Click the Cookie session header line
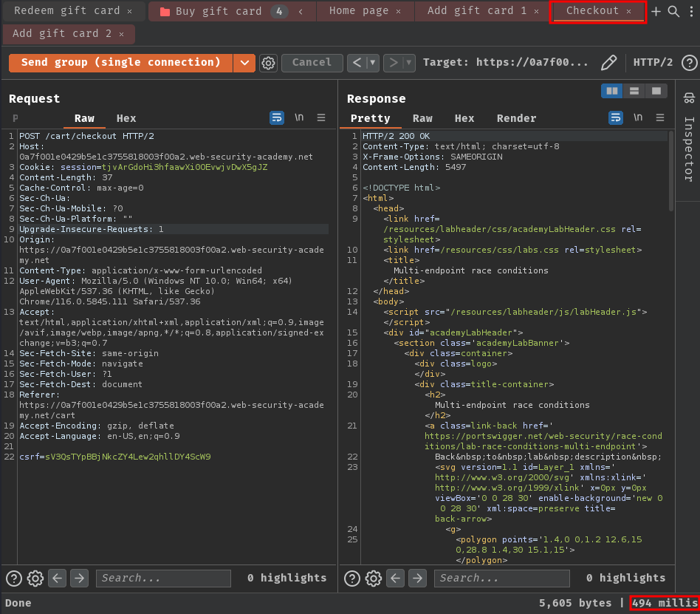The height and width of the screenshot is (614, 700). (x=143, y=167)
